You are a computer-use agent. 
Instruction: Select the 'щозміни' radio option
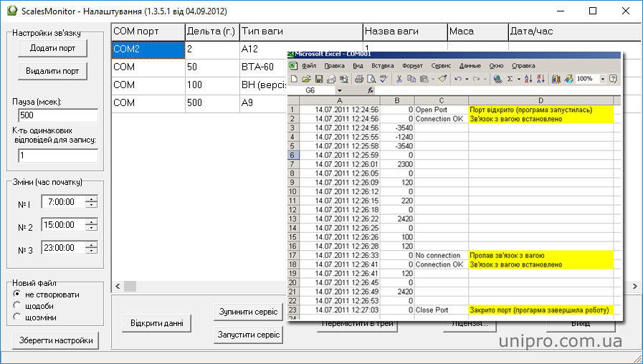click(16, 317)
